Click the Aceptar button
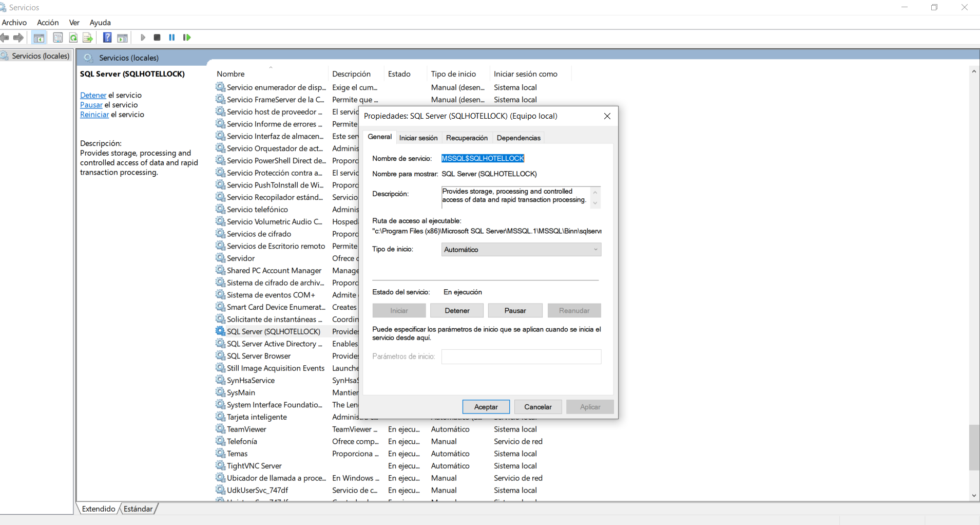 [x=486, y=407]
